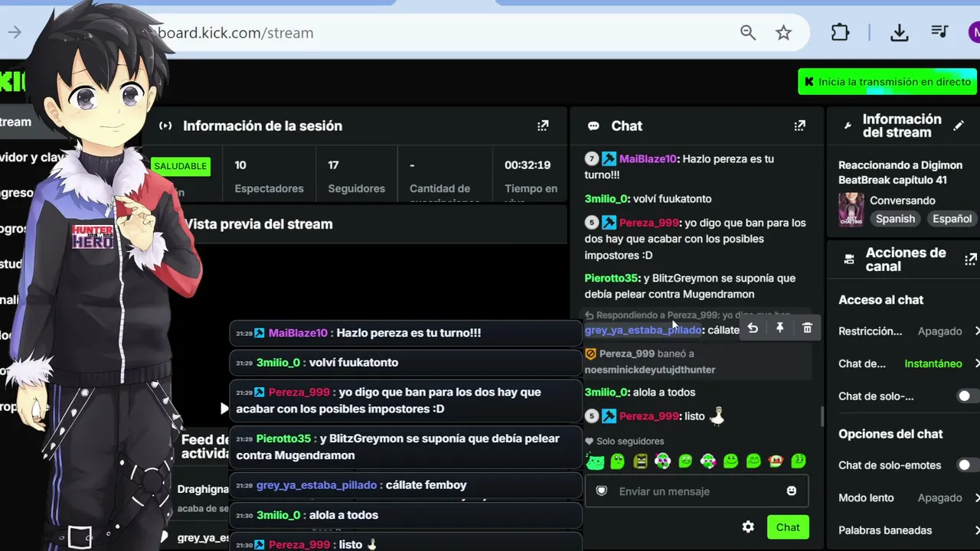Image resolution: width=980 pixels, height=551 pixels.
Task: Expand the Chat de... Instantáneo setting
Action: (909, 364)
